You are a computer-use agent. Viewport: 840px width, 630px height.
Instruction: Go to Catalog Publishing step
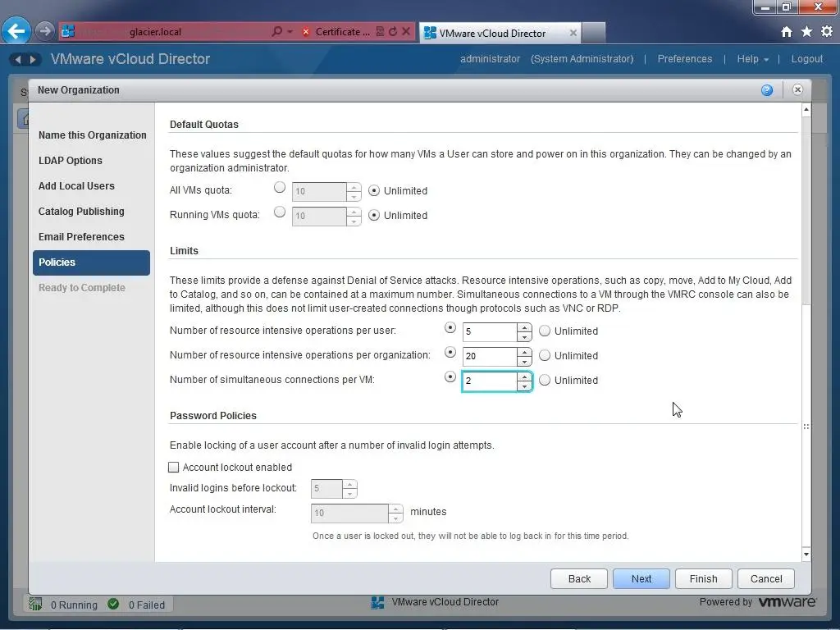point(81,212)
